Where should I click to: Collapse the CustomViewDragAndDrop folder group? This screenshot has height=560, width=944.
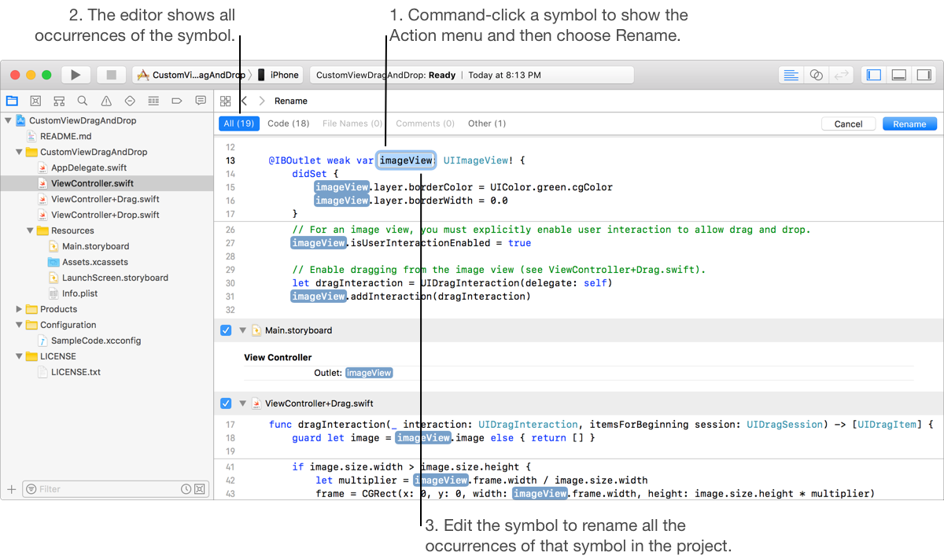pos(19,152)
